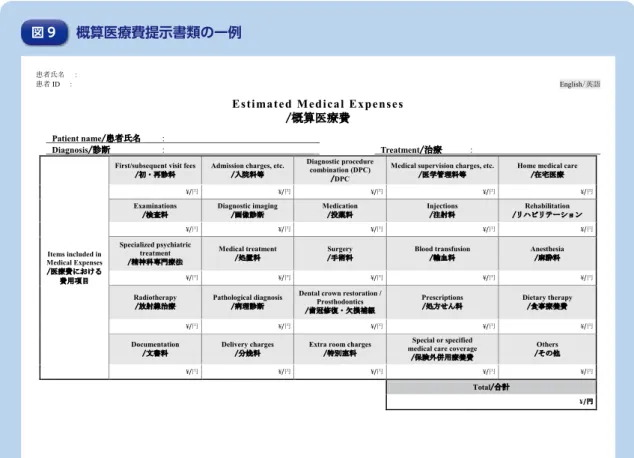The height and width of the screenshot is (458, 634).
Task: Click the 'Estimated Medical Expenses' title
Action: point(318,104)
